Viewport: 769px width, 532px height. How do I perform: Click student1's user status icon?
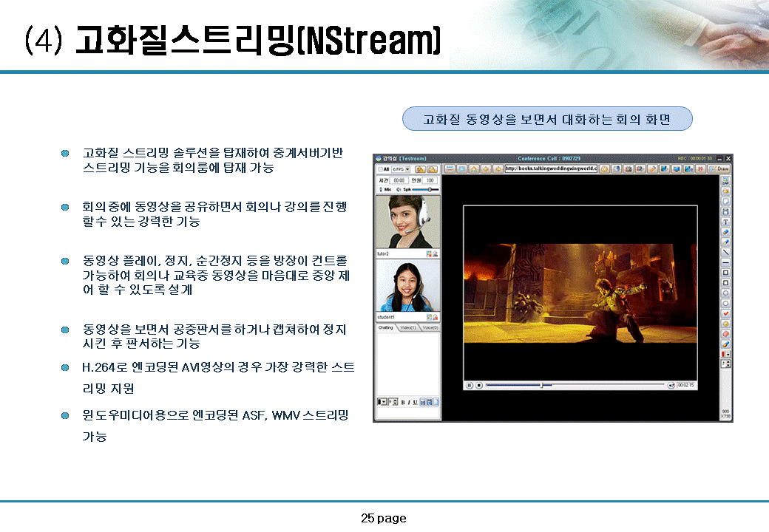[x=436, y=318]
